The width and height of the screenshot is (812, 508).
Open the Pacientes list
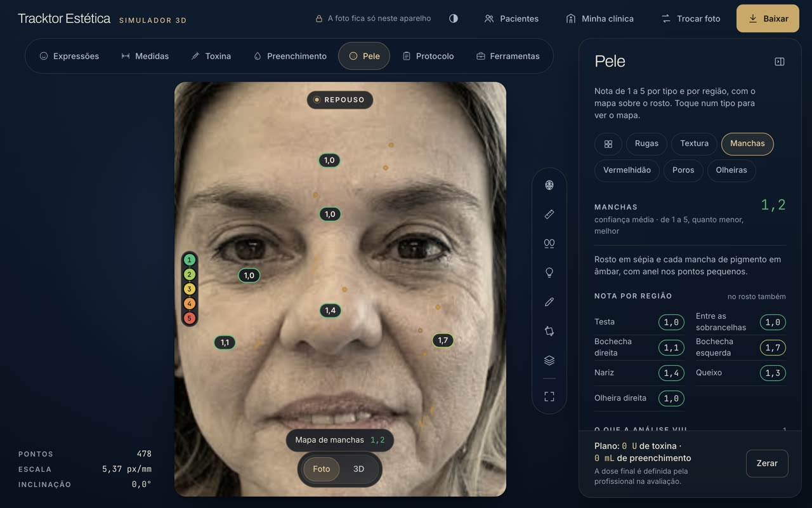click(x=511, y=18)
